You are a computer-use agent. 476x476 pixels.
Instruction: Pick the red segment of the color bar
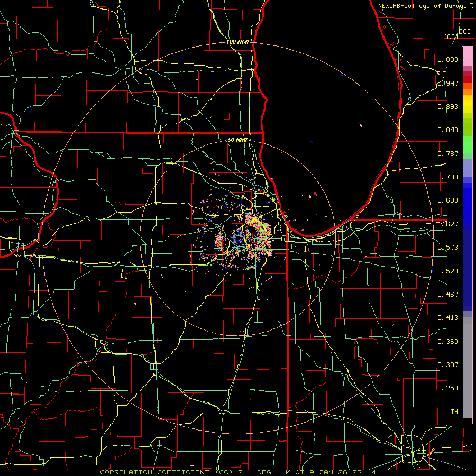[x=467, y=79]
